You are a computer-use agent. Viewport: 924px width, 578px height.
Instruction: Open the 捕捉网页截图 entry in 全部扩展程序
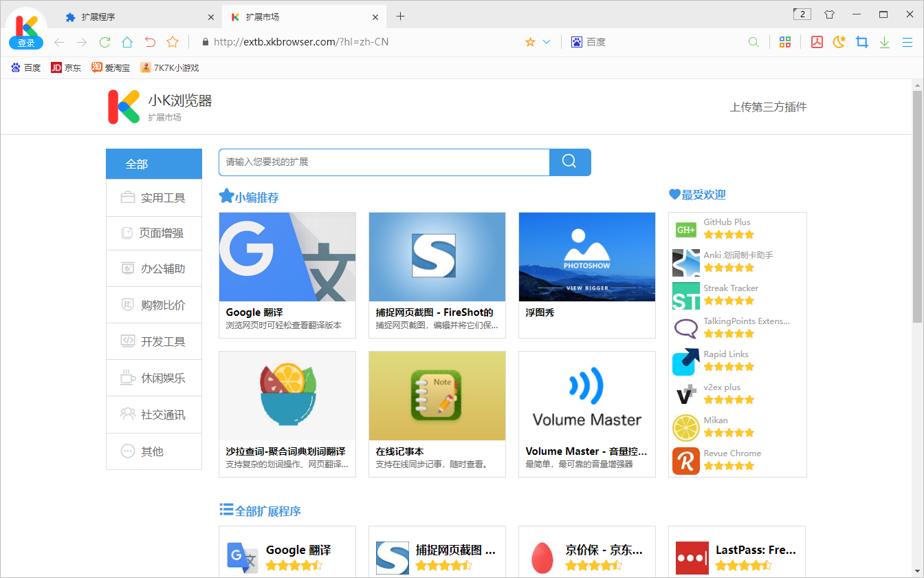437,552
